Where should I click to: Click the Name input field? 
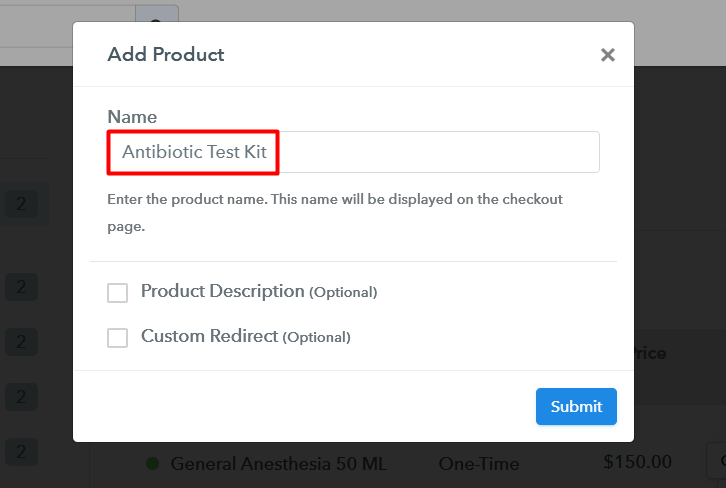[353, 152]
